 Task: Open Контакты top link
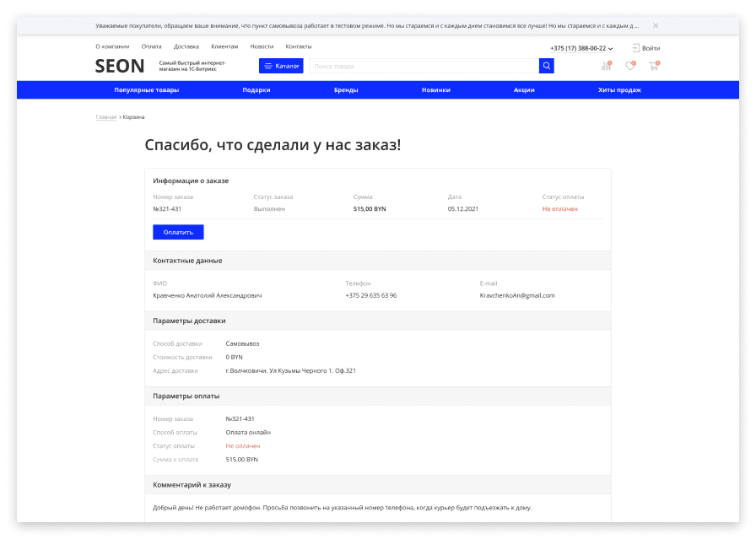pyautogui.click(x=299, y=46)
